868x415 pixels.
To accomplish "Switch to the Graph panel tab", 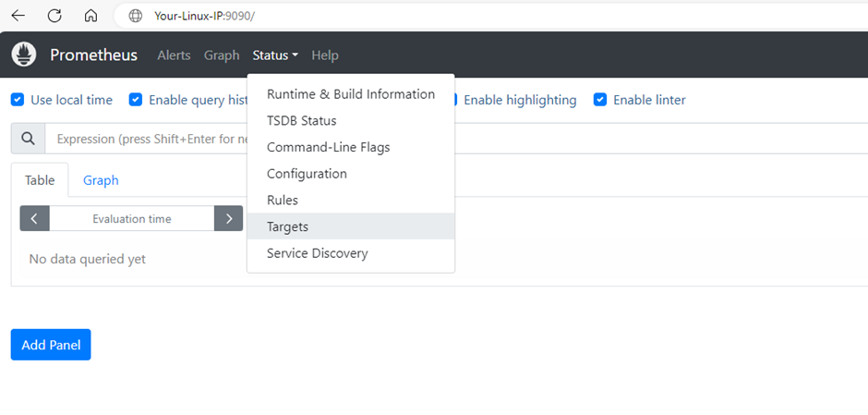I will pos(101,180).
